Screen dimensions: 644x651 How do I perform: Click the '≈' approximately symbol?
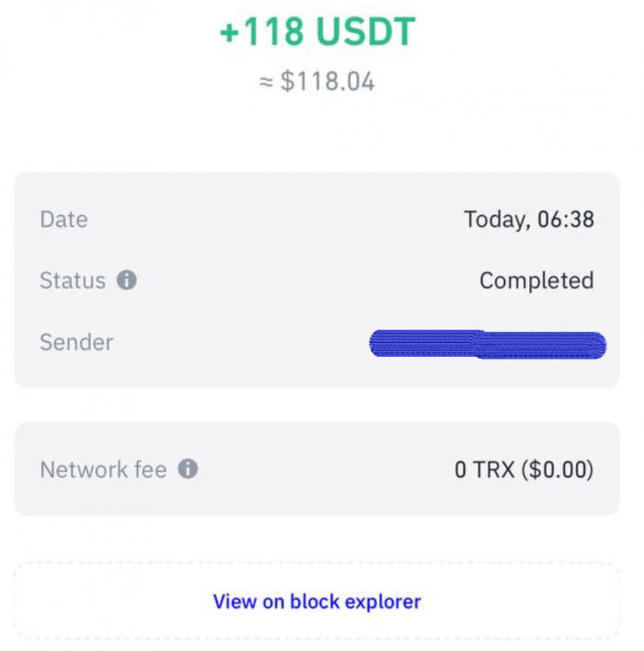(x=266, y=82)
